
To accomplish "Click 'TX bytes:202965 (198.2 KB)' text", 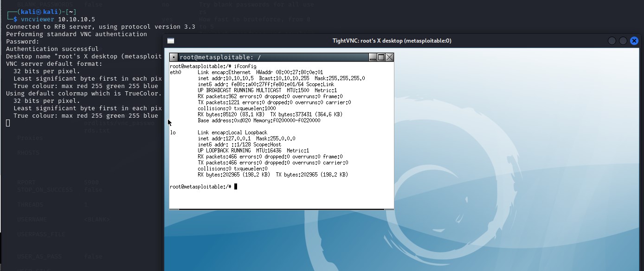I will (x=312, y=175).
